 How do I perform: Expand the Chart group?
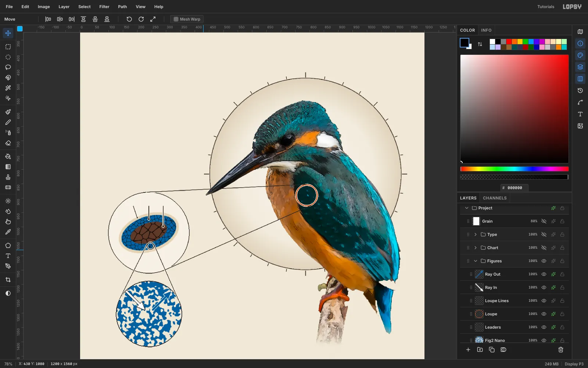476,248
